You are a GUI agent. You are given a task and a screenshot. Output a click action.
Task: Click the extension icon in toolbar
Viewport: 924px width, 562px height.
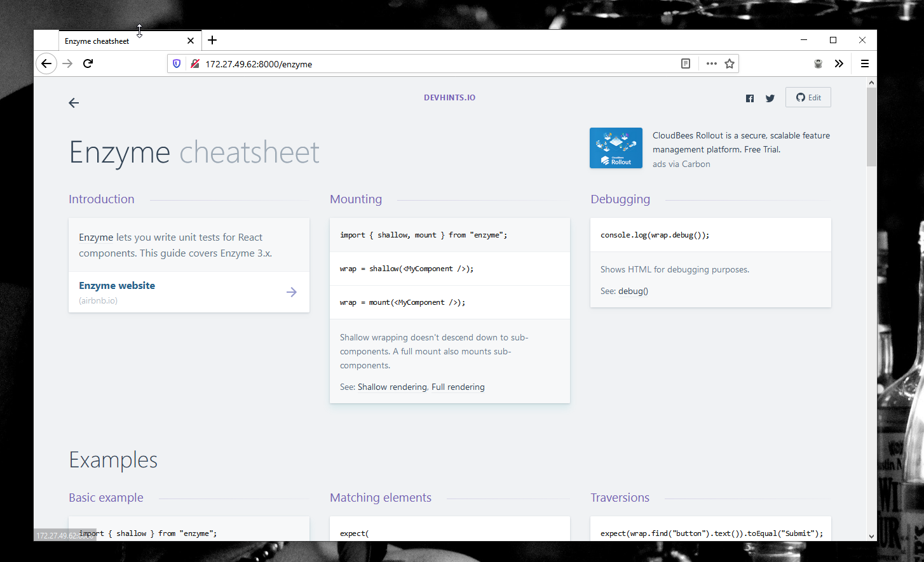point(819,64)
